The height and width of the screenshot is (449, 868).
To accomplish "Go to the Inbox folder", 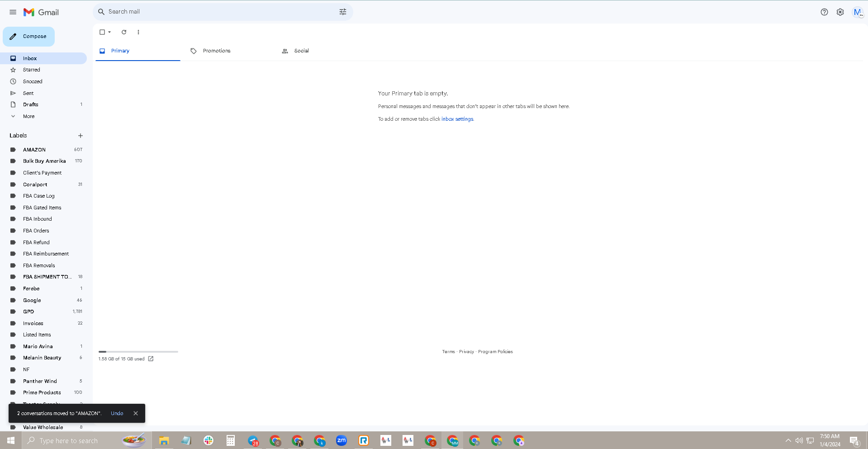I will tap(43, 58).
